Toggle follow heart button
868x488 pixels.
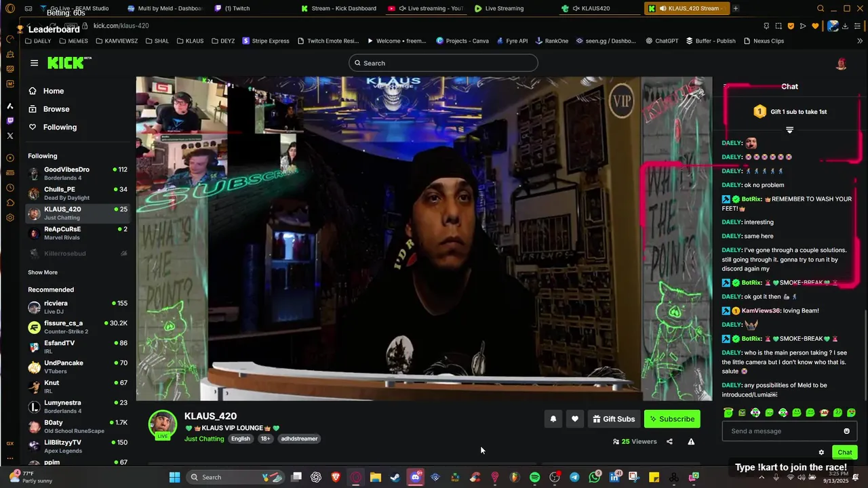point(574,419)
